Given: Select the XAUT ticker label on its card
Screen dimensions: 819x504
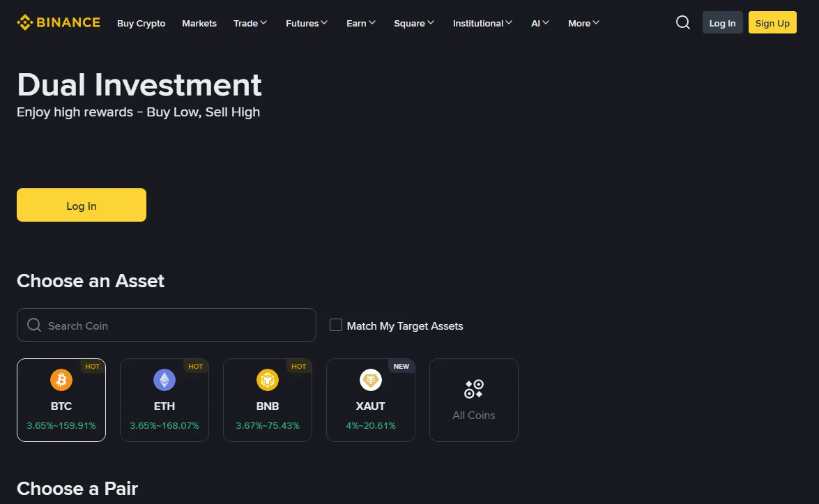Looking at the screenshot, I should 371,406.
